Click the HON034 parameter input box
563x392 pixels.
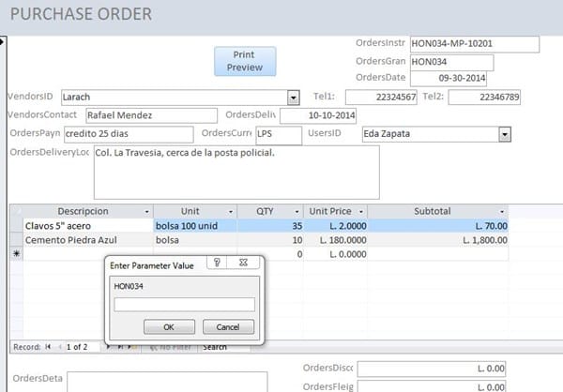point(185,305)
